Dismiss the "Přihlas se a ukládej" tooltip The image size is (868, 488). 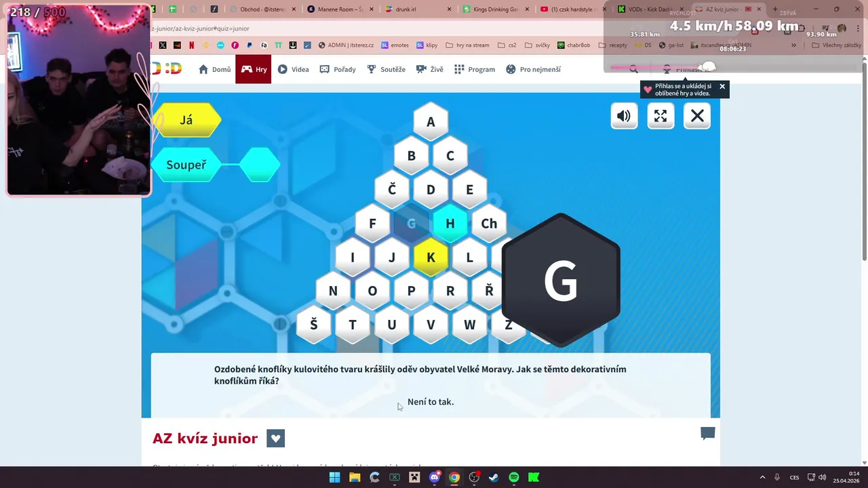722,86
